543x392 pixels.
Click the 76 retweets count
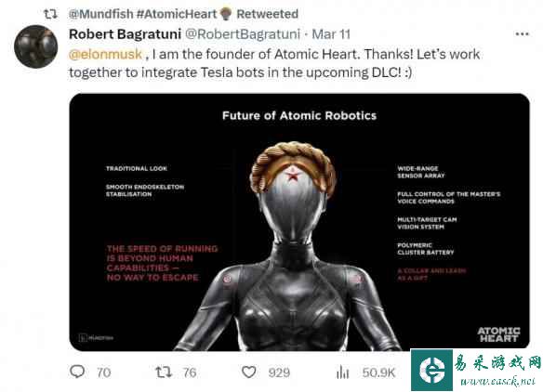(x=190, y=372)
